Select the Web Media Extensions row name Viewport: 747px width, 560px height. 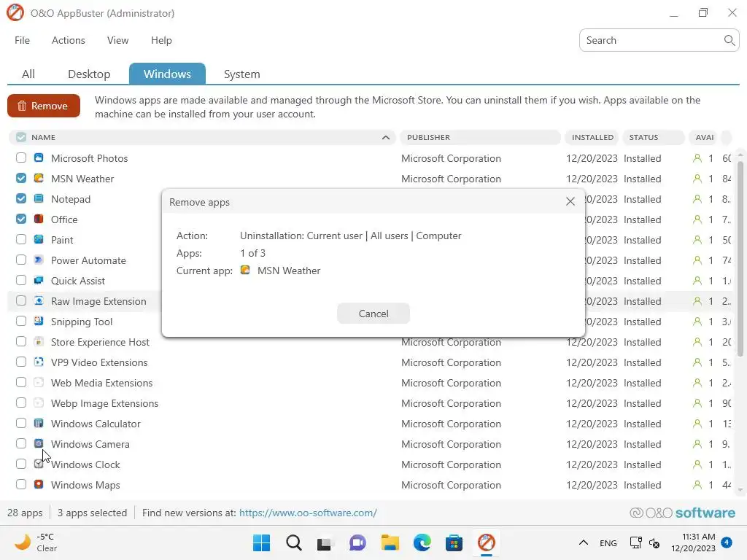click(101, 383)
